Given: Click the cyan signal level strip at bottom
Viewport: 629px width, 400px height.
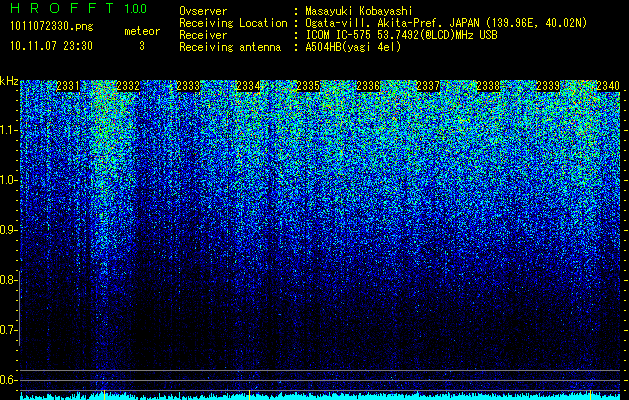Looking at the screenshot, I should (320, 397).
